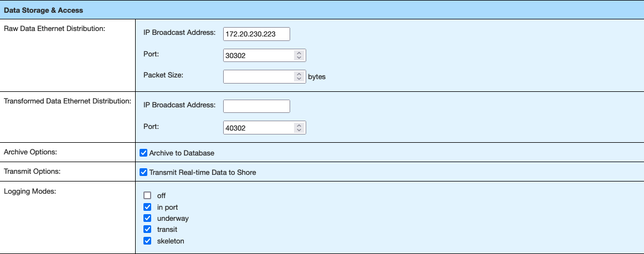Focus the Raw Data IP Broadcast Address field

coord(256,34)
